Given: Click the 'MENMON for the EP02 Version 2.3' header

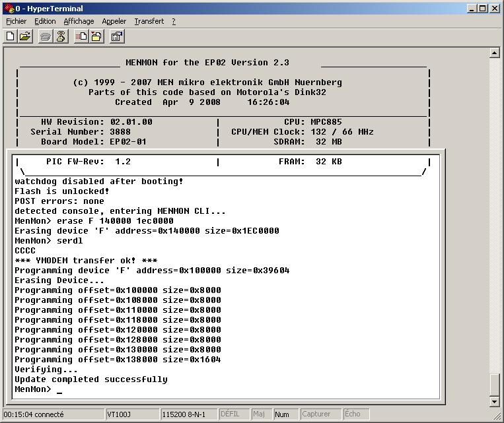Looking at the screenshot, I should pyautogui.click(x=207, y=62).
